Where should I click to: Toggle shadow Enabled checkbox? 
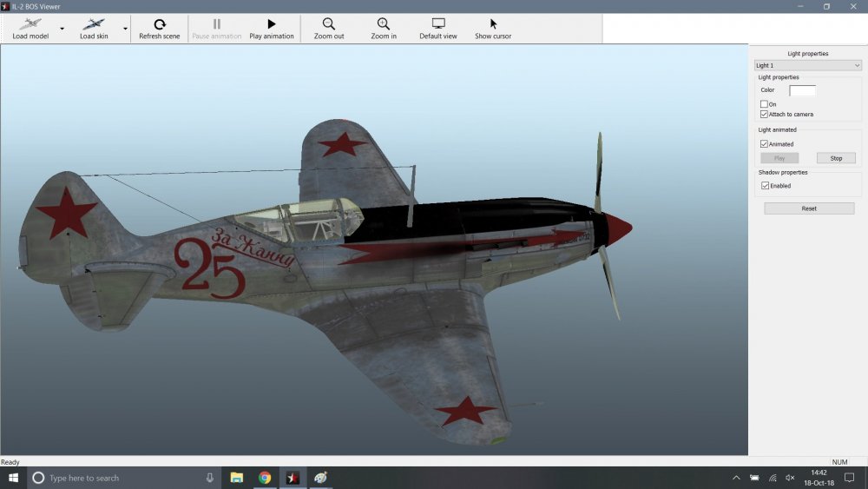pyautogui.click(x=764, y=186)
